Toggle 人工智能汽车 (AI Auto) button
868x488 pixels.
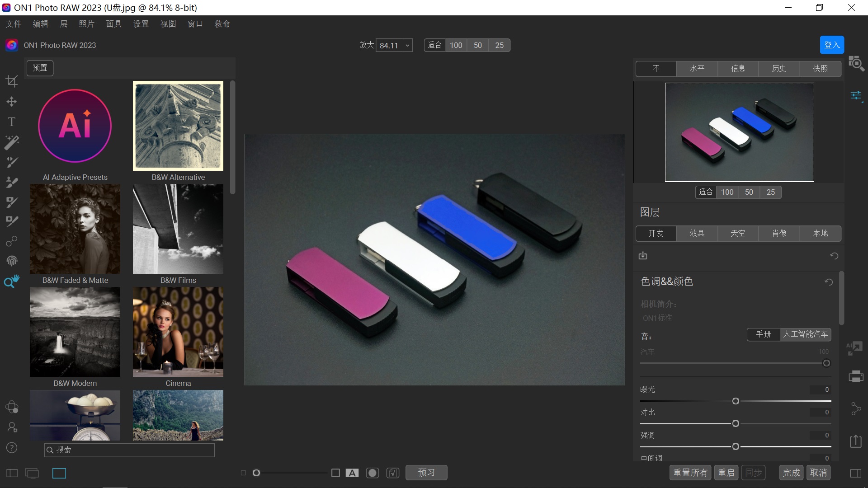[x=806, y=334]
